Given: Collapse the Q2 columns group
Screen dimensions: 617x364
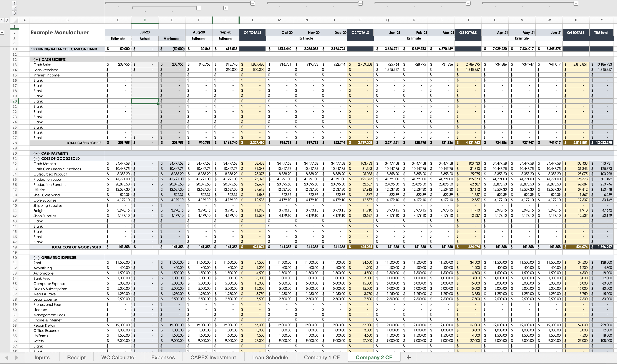Looking at the screenshot, I should point(360,3).
